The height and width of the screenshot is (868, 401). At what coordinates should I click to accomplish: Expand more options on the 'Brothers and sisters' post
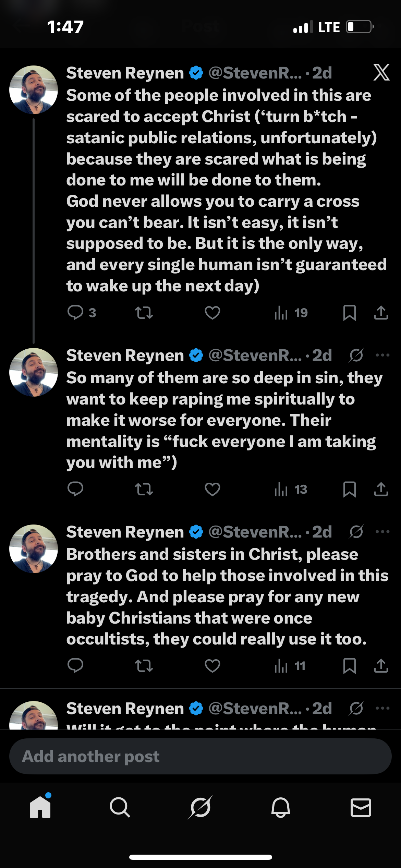[382, 532]
